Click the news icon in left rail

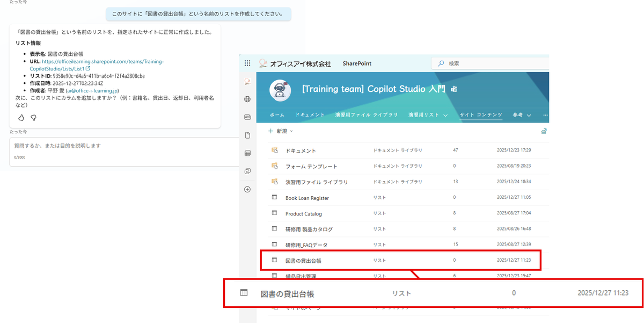247,117
